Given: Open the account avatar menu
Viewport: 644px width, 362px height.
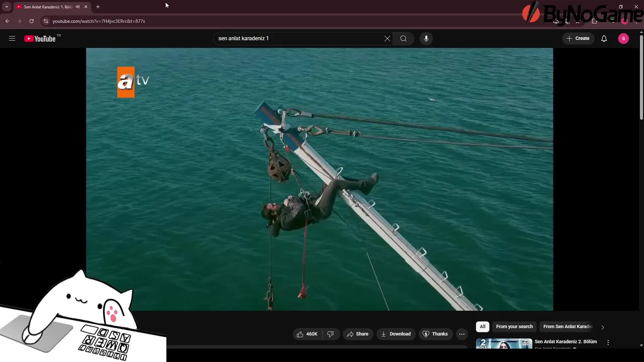Looking at the screenshot, I should tap(623, 38).
